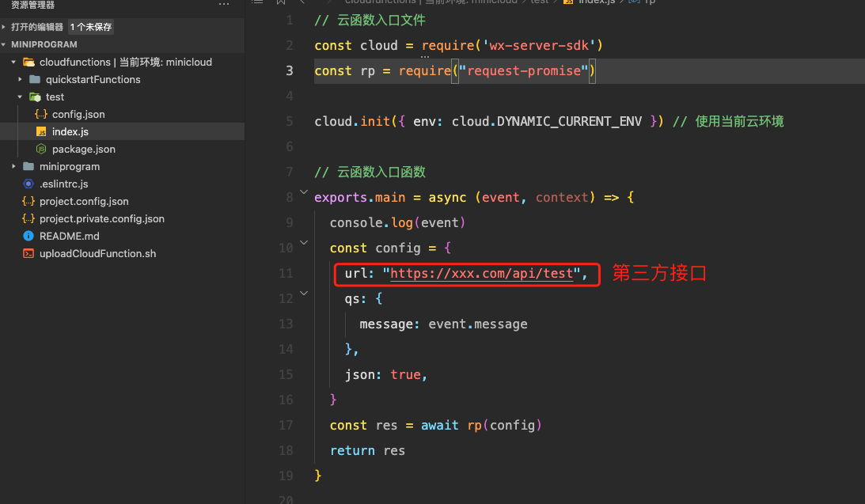Click the "request-promise" string on line 3
This screenshot has height=504, width=865.
[x=524, y=70]
